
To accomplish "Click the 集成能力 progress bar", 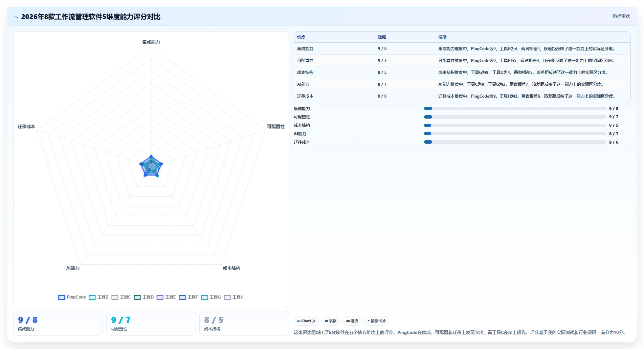I will pyautogui.click(x=515, y=108).
